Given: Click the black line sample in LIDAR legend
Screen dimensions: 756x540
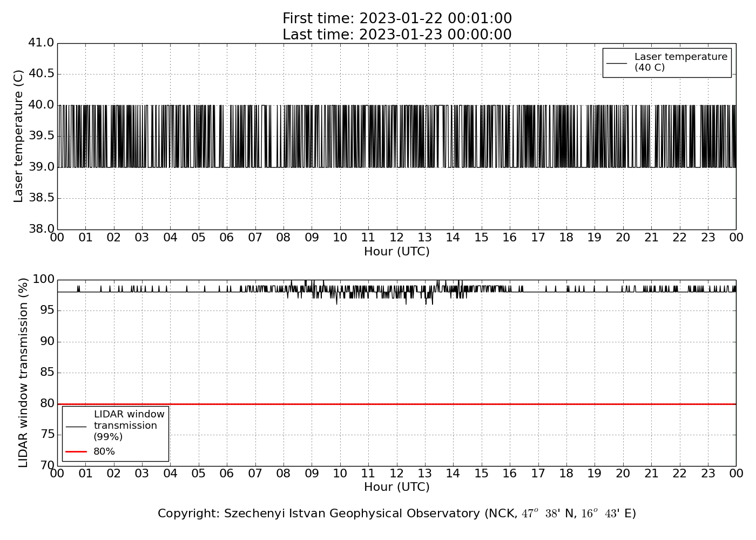Looking at the screenshot, I should pos(76,426).
